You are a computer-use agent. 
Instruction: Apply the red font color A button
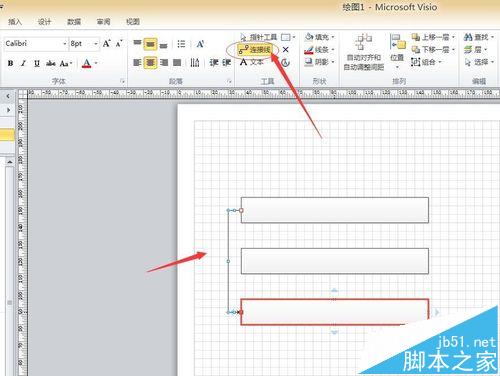pyautogui.click(x=87, y=63)
